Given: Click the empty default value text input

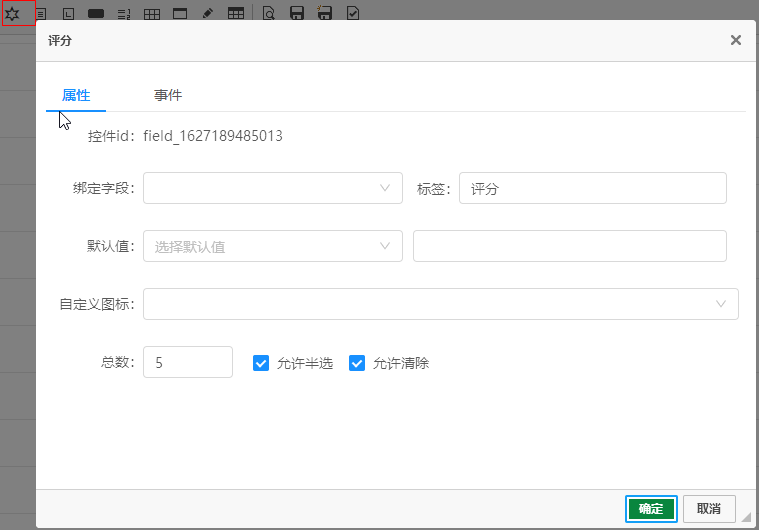Looking at the screenshot, I should pyautogui.click(x=569, y=246).
